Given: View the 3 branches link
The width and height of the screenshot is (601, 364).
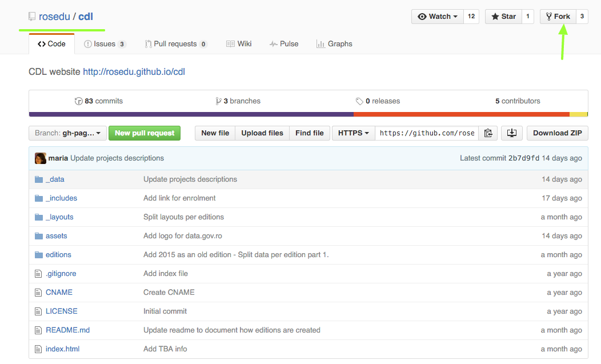Looking at the screenshot, I should [238, 101].
